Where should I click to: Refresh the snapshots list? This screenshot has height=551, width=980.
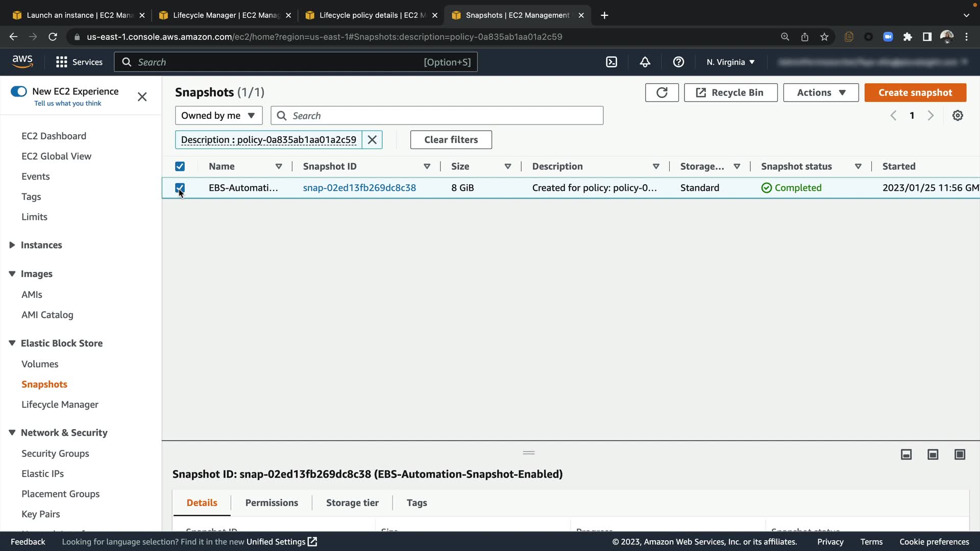[x=661, y=93]
